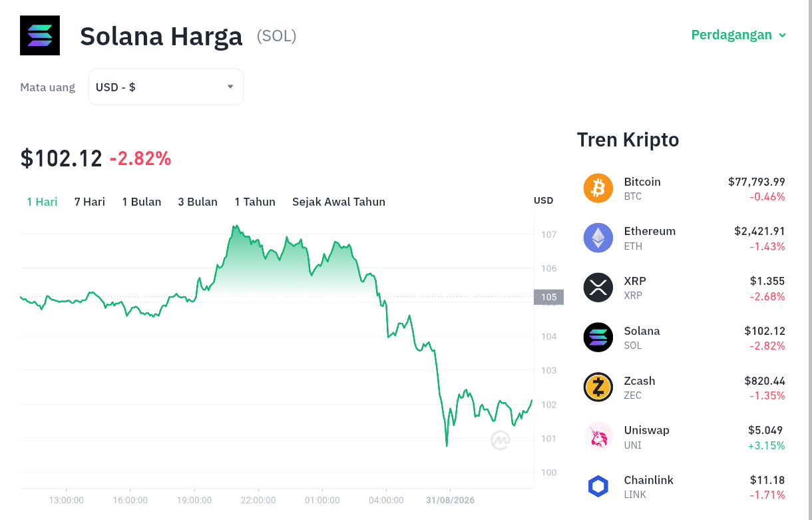Click the 105 price marker on the chart axis
The height and width of the screenshot is (520, 812).
click(x=549, y=297)
